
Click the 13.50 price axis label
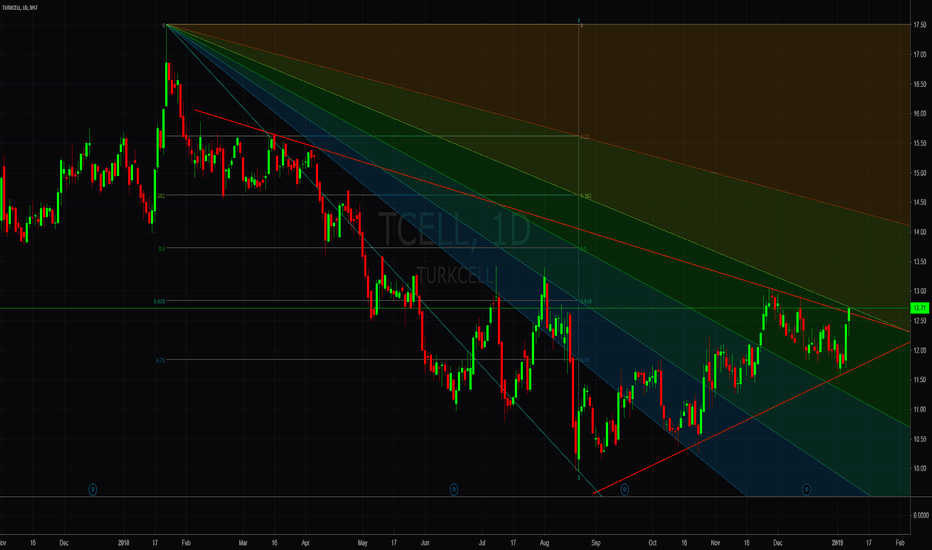click(x=920, y=262)
